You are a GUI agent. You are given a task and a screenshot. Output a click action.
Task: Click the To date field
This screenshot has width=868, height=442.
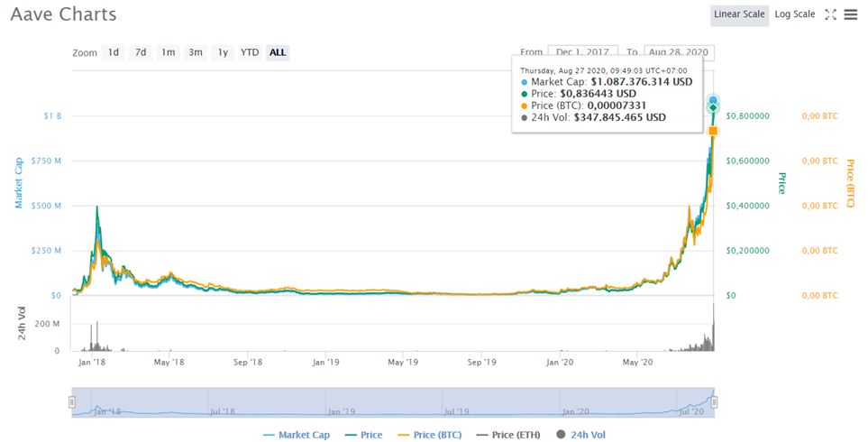pyautogui.click(x=679, y=52)
